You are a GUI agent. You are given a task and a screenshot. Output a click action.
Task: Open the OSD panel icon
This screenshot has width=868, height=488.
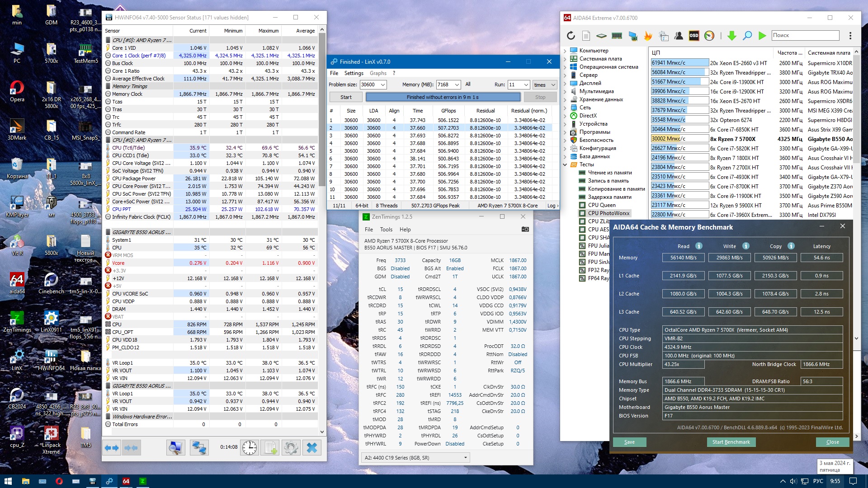click(693, 35)
